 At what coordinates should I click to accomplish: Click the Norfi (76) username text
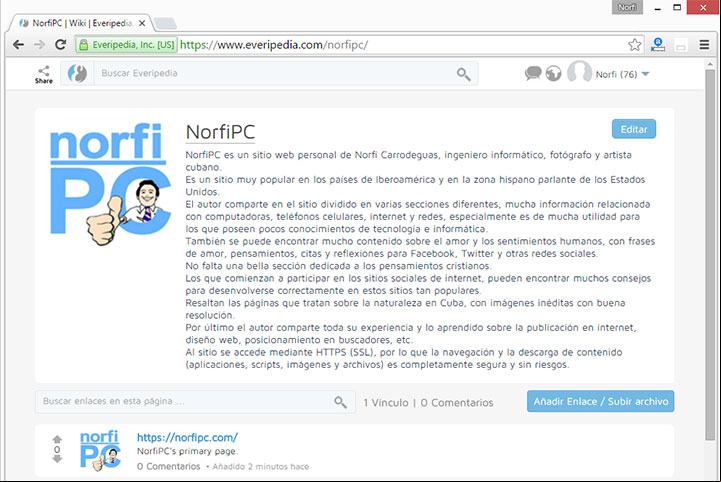pyautogui.click(x=617, y=74)
